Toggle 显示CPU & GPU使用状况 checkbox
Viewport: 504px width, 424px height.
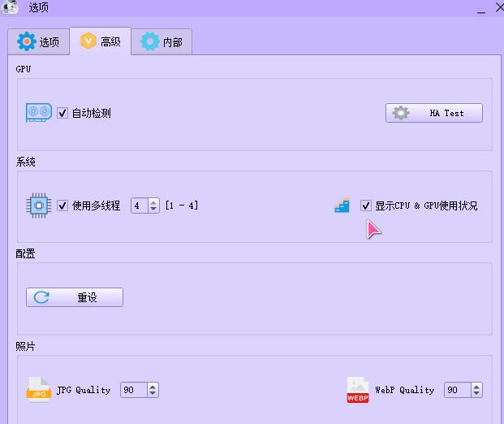pos(366,206)
